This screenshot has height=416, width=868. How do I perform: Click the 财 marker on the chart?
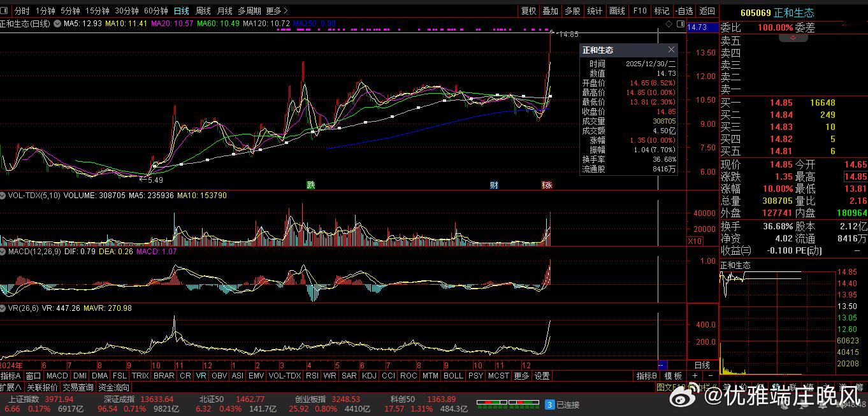coord(494,185)
